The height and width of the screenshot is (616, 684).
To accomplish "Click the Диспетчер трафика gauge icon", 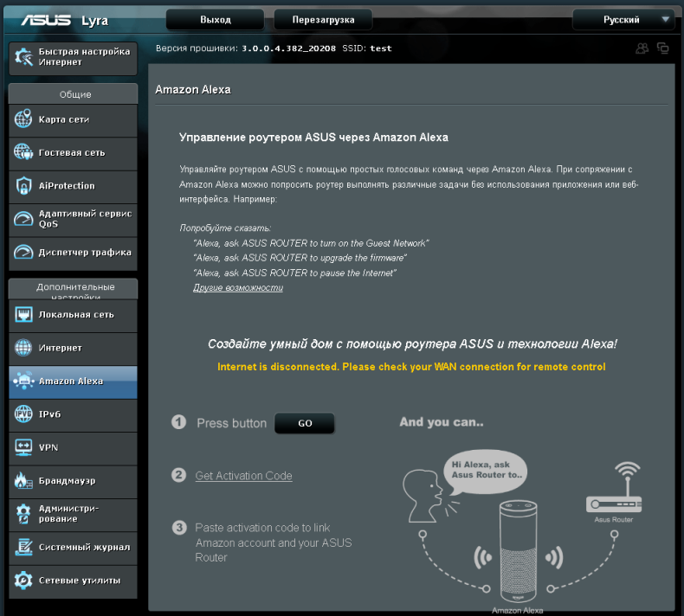I will coord(23,252).
